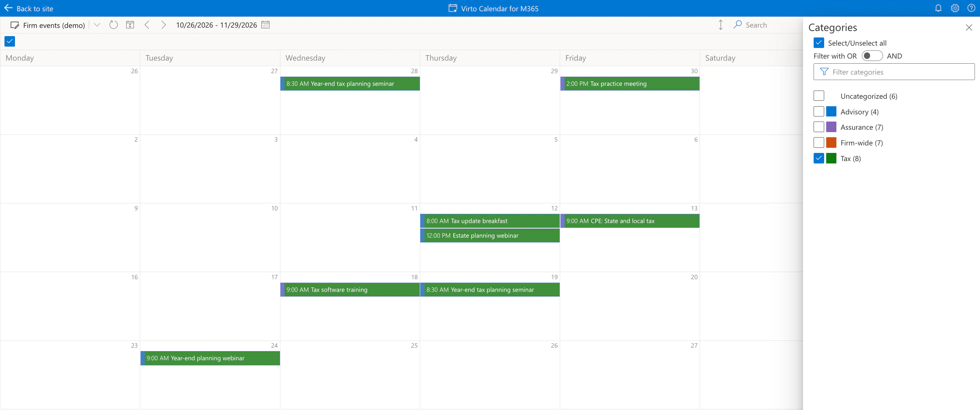Open the notifications bell
Image resolution: width=980 pixels, height=410 pixels.
[x=938, y=8]
